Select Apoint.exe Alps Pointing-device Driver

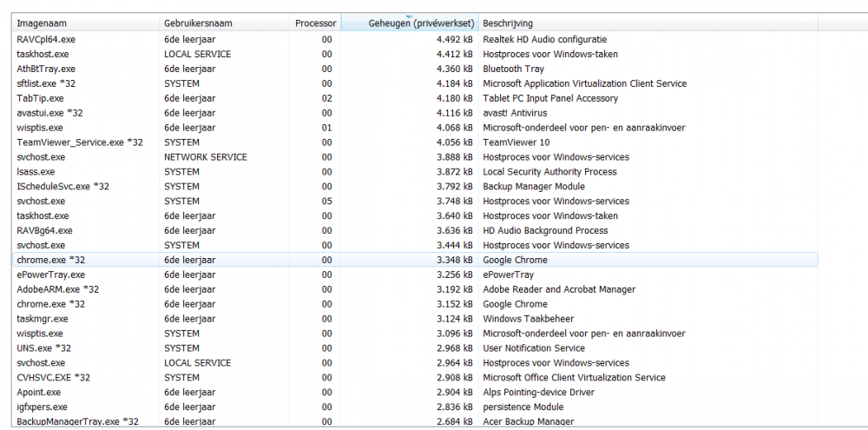click(x=41, y=393)
